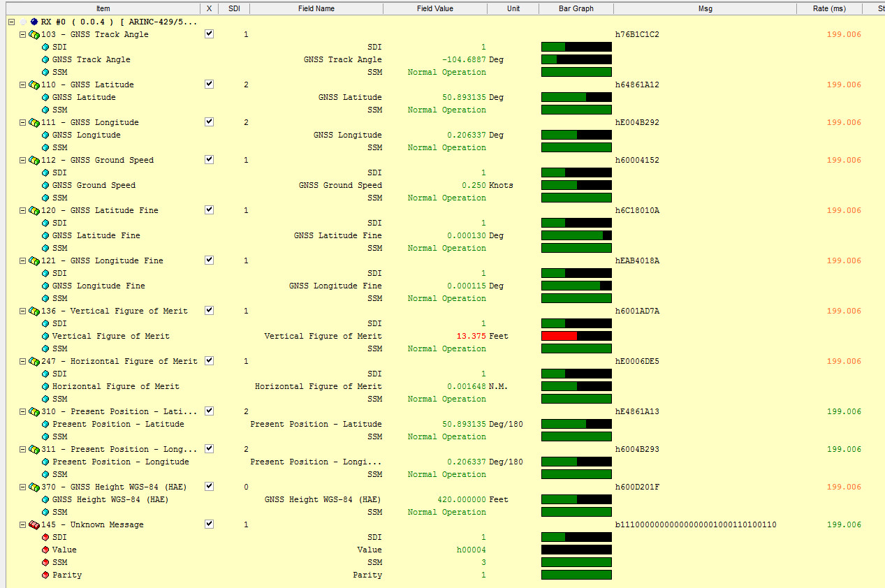Viewport: 885px width, 588px height.
Task: Collapse the 247 Horizontal Figure of Merit node
Action: [22, 361]
